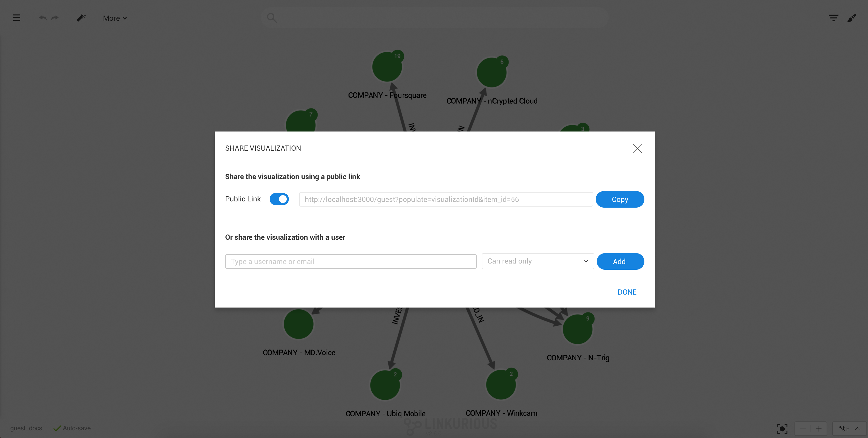Viewport: 868px width, 438px height.
Task: Click the public link URL field
Action: (445, 200)
